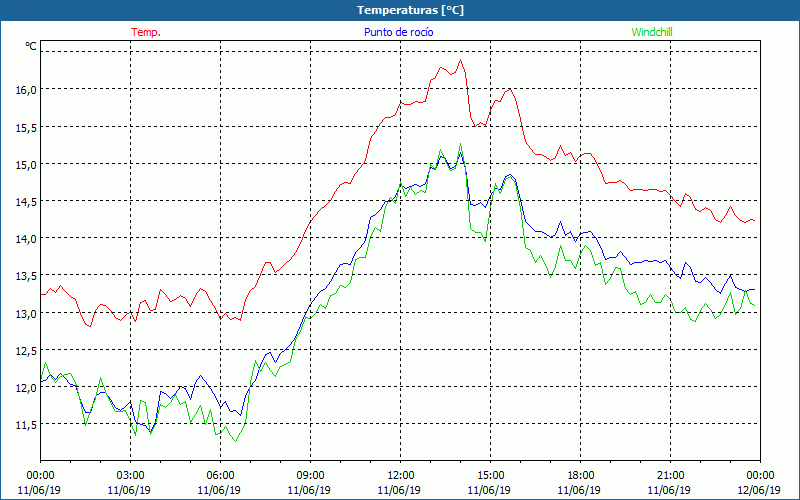Select the blue 'Punto de rocío' legend label

coord(398,32)
